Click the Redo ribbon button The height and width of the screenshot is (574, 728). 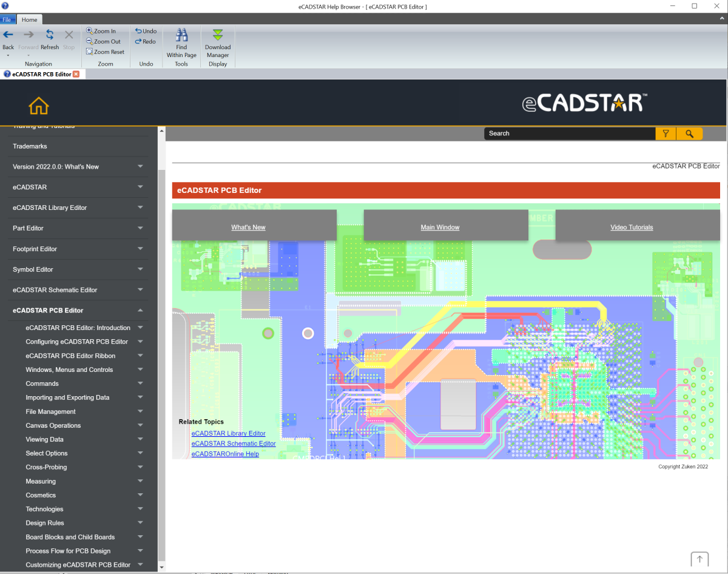click(146, 41)
